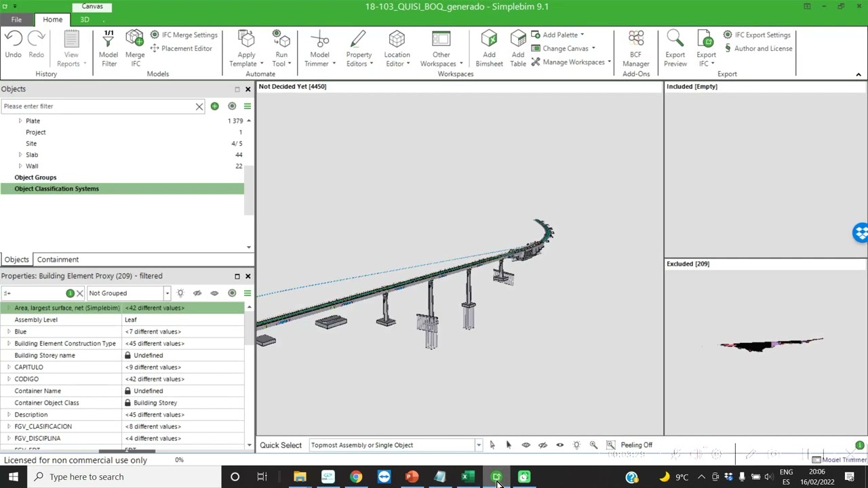Open the Objects panel hamburger menu
Viewport: 868px width, 488px height.
(x=248, y=106)
